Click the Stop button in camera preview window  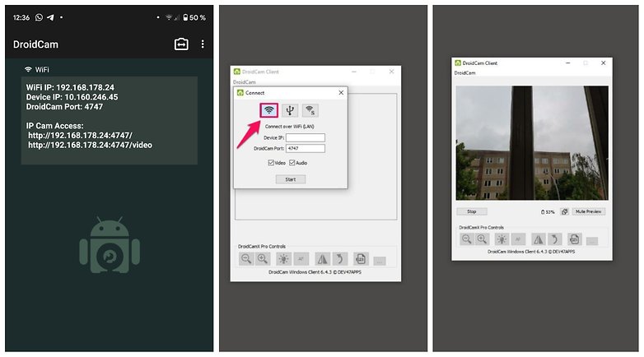pos(472,211)
